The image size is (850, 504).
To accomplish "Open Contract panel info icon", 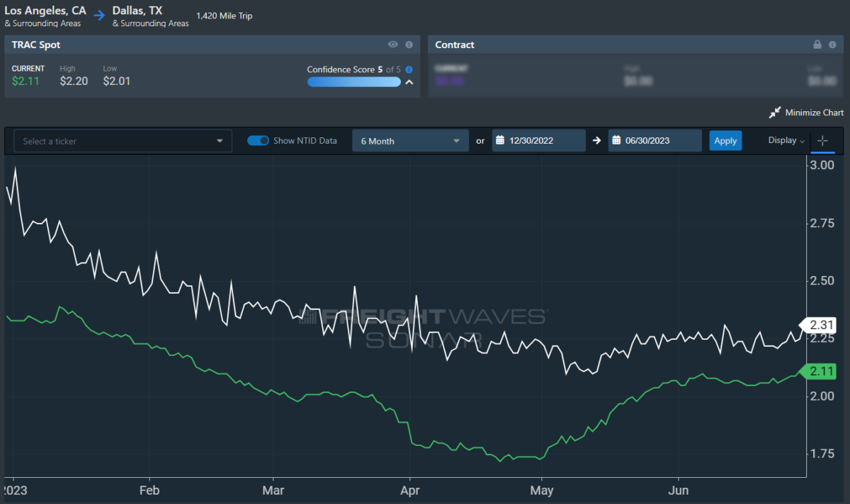I will pyautogui.click(x=832, y=45).
